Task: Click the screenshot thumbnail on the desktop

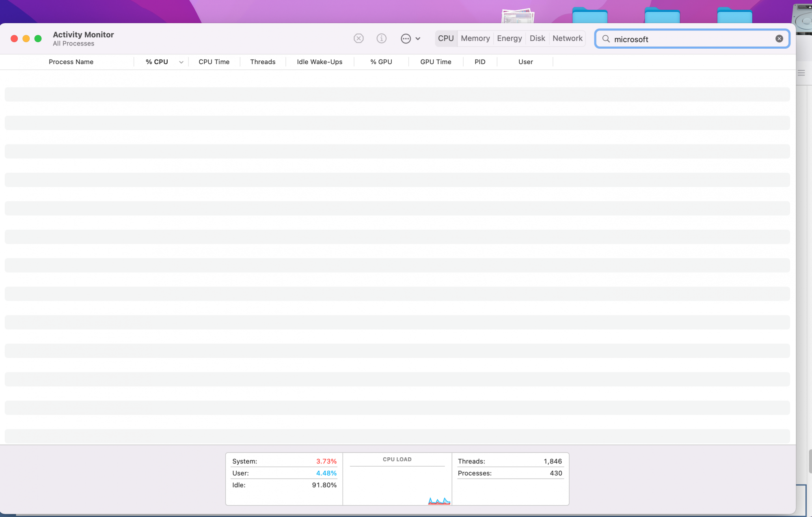Action: (x=518, y=16)
